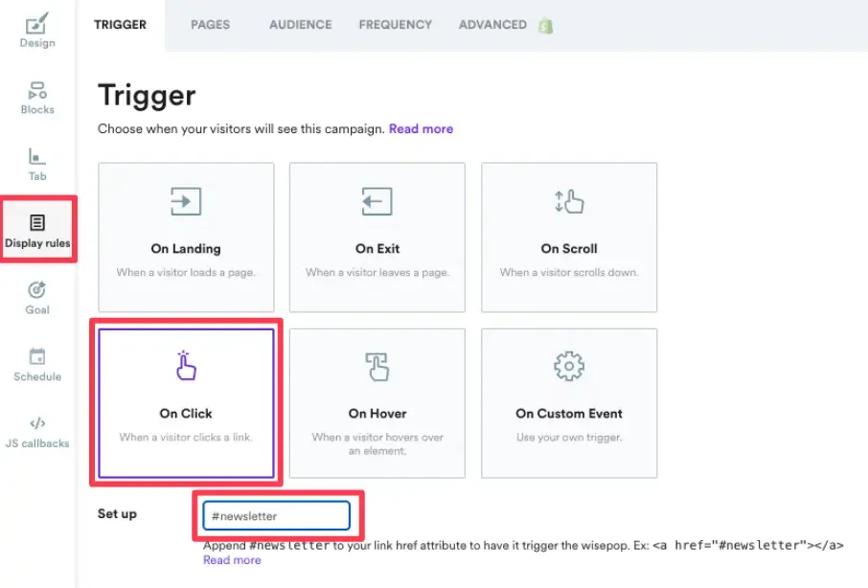This screenshot has width=868, height=588.
Task: Open the Tab sidebar section
Action: (37, 165)
